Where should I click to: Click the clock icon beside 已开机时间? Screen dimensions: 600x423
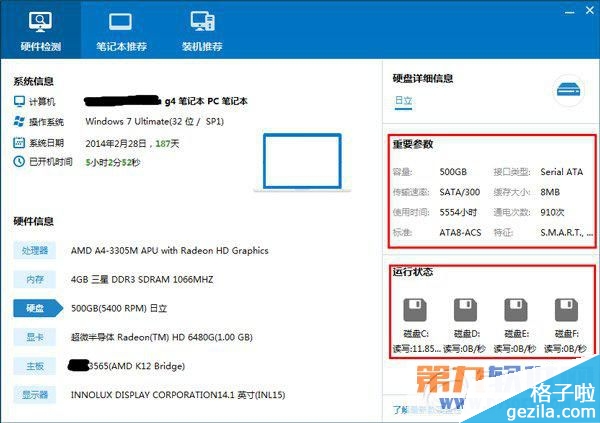19,161
